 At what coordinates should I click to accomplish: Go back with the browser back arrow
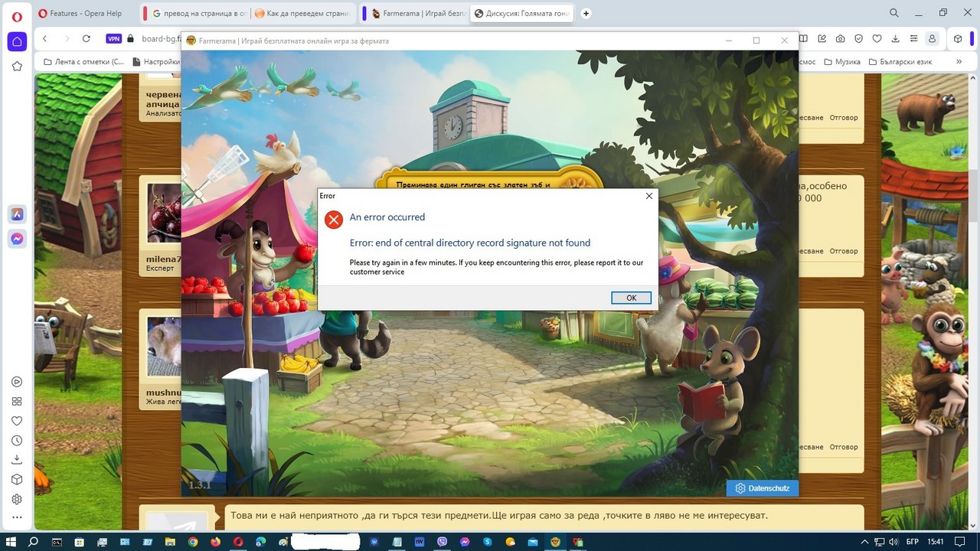tap(44, 39)
